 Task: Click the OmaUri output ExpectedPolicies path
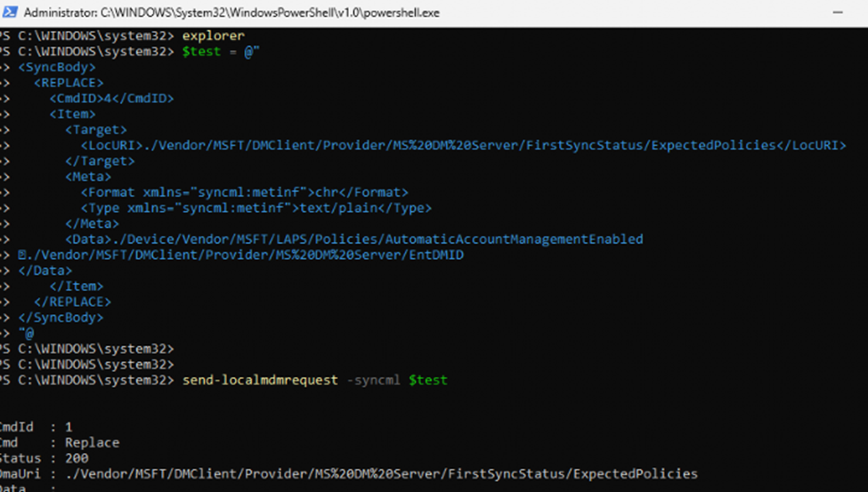point(381,473)
